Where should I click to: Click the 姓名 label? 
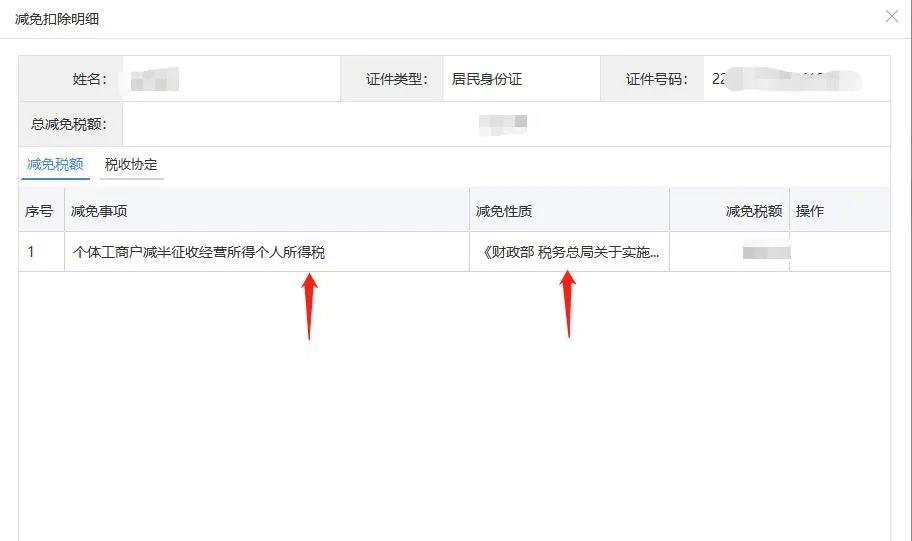point(90,79)
